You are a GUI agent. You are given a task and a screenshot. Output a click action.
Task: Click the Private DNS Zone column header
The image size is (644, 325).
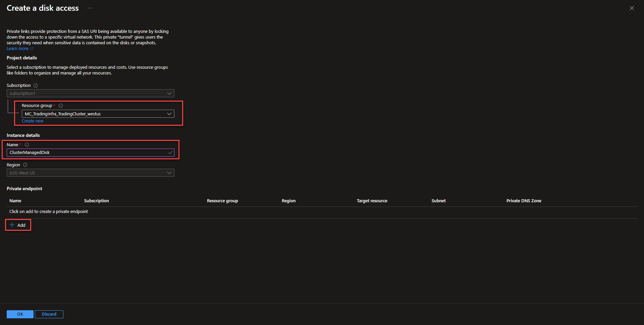[x=524, y=201]
